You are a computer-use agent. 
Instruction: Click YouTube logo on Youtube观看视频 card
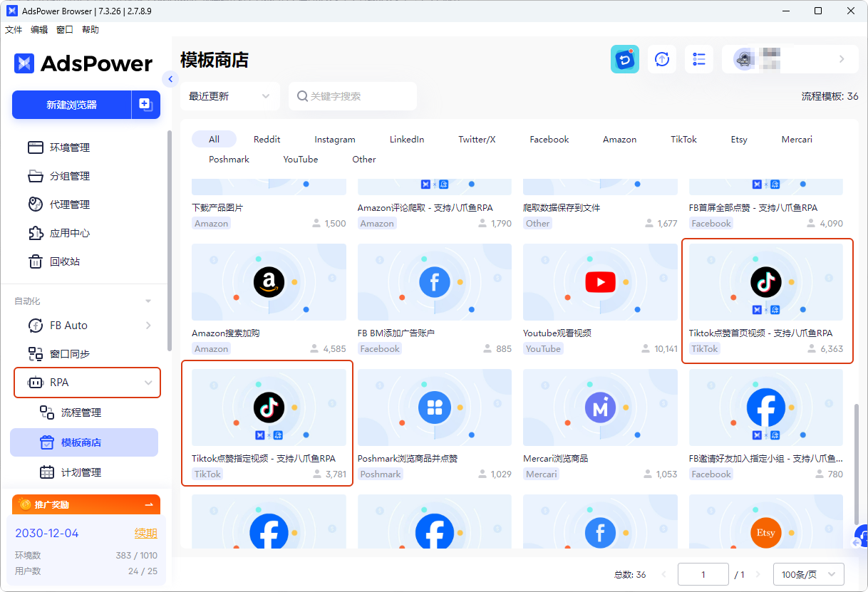tap(600, 282)
